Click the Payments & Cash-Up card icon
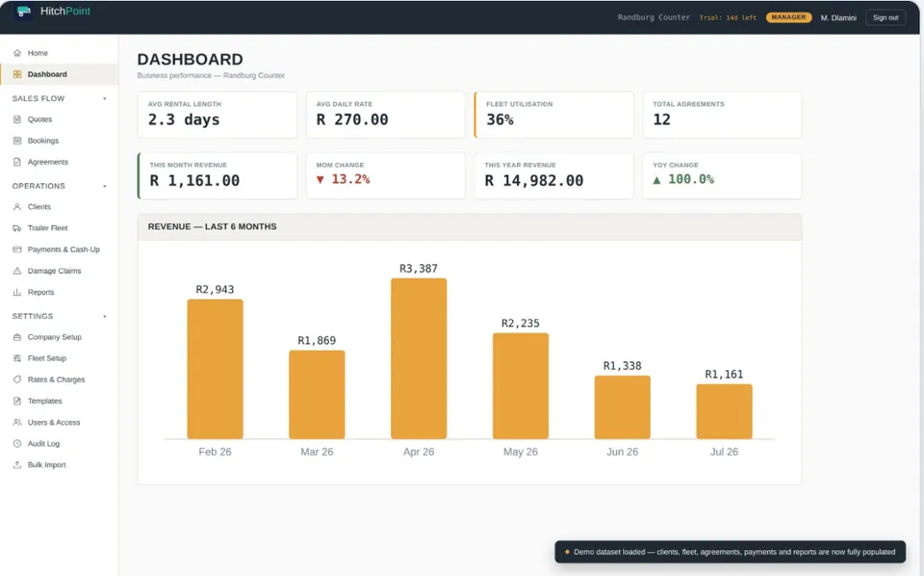The height and width of the screenshot is (576, 924). [x=17, y=249]
